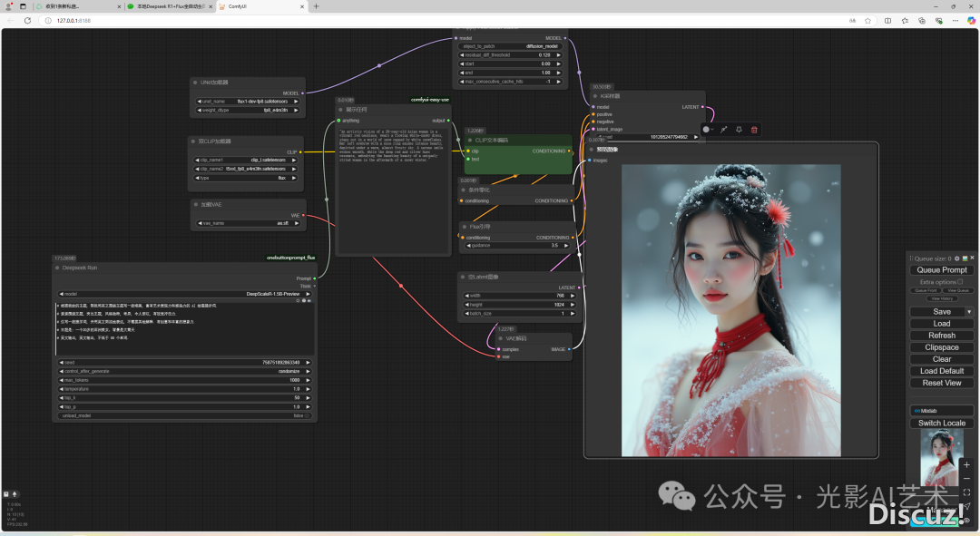This screenshot has width=980, height=536.
Task: Collapse the K采样器 node via its dot
Action: click(595, 96)
